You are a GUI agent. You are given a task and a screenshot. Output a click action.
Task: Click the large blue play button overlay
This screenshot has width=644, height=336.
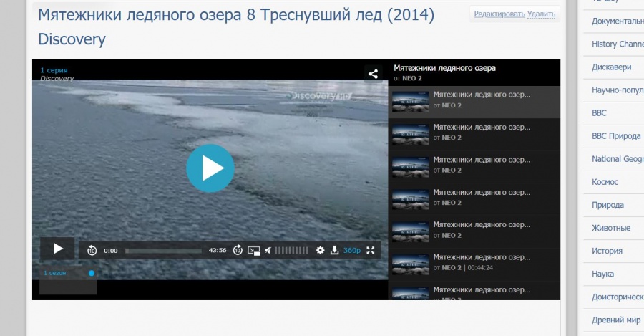tap(210, 168)
